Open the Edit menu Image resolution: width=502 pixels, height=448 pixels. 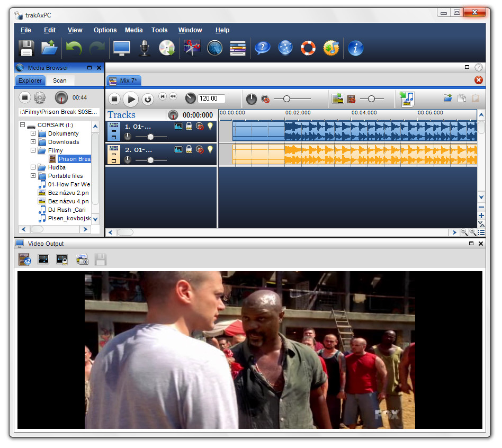point(50,30)
